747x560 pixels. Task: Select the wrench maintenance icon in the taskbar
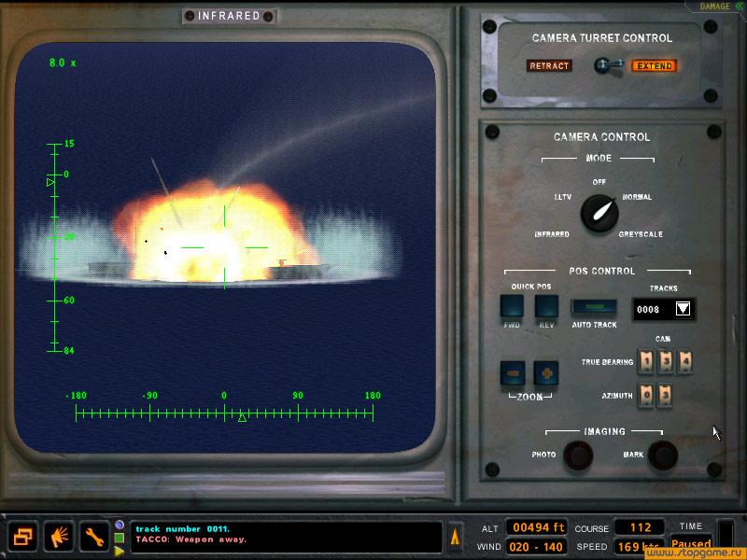(93, 538)
